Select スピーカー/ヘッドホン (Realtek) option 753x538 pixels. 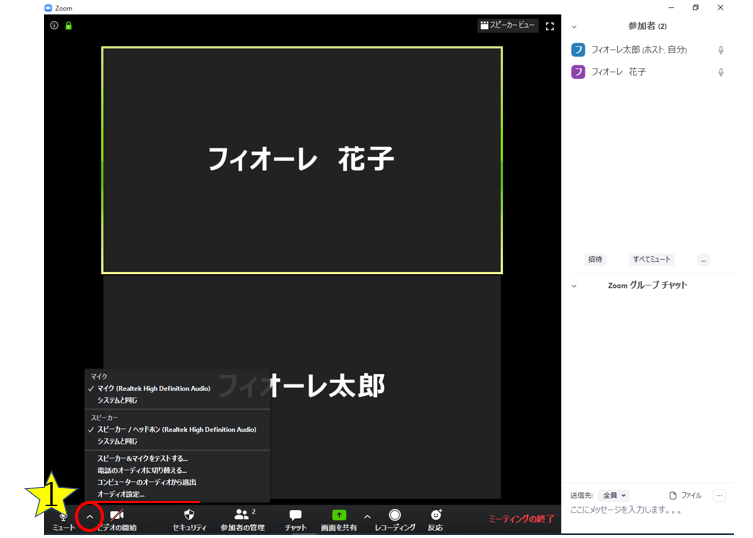(x=177, y=429)
